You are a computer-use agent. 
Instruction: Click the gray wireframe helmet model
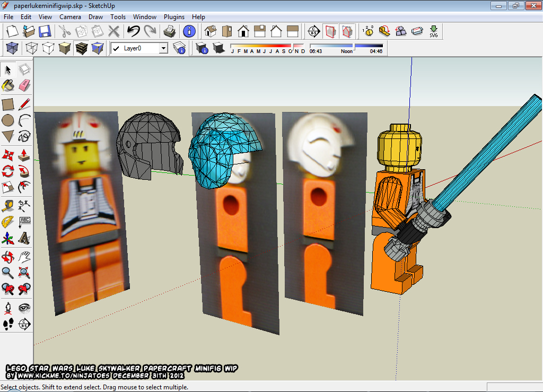(149, 145)
